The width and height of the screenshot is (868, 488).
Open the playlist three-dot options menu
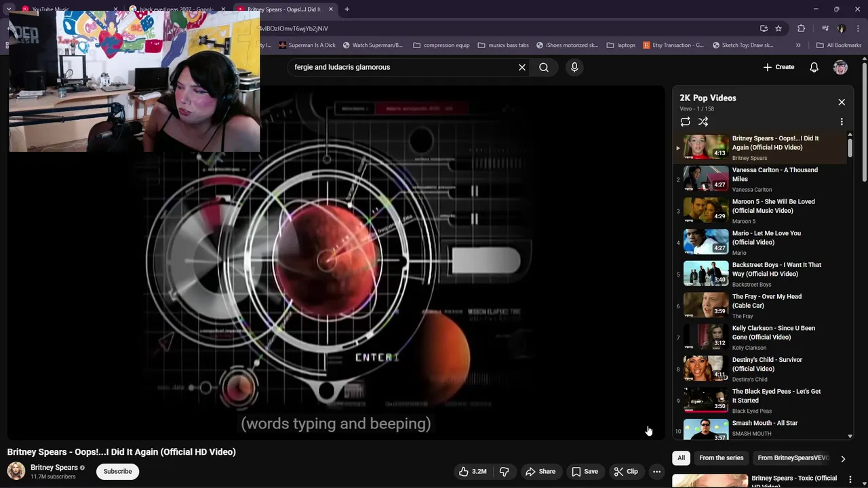842,122
